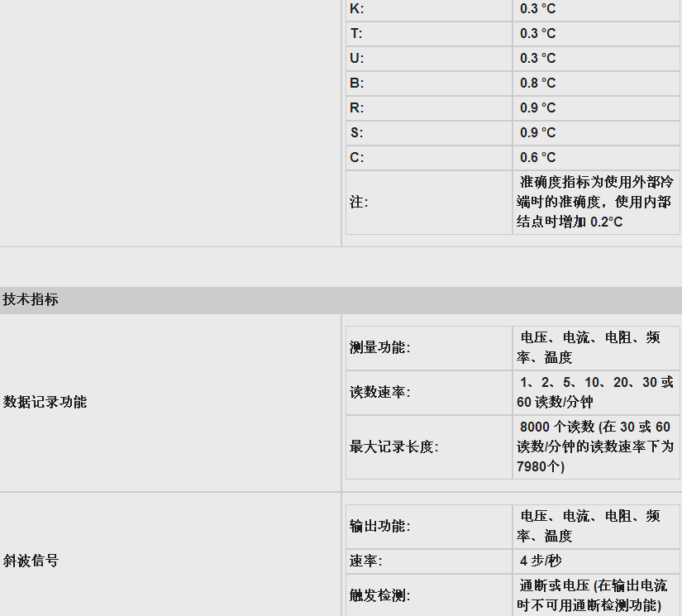This screenshot has width=682, height=616.
Task: Select the 准确度指标 note text
Action: point(595,202)
